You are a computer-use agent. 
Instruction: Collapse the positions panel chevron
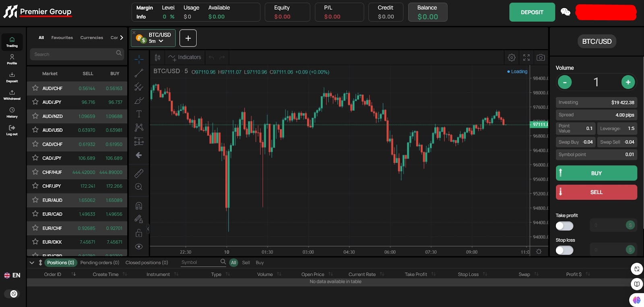[x=32, y=263]
